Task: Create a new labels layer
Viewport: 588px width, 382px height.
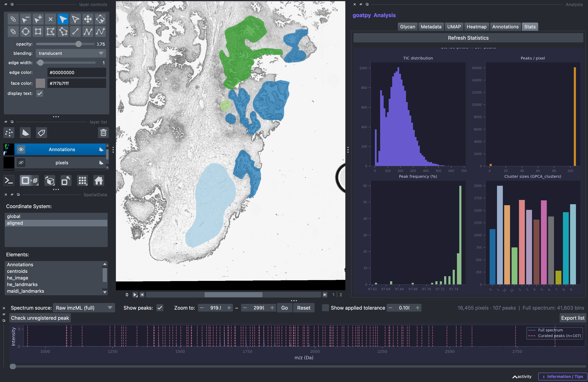Action: tap(41, 133)
